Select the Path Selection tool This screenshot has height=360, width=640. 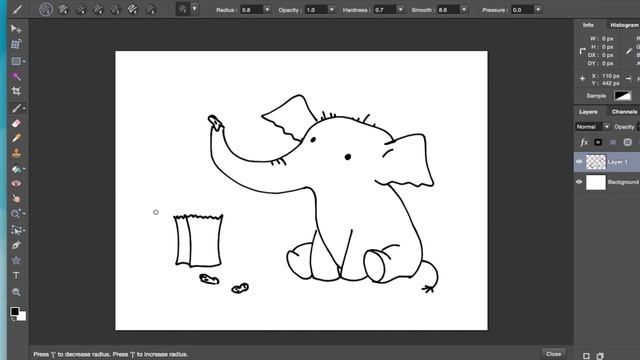click(16, 230)
